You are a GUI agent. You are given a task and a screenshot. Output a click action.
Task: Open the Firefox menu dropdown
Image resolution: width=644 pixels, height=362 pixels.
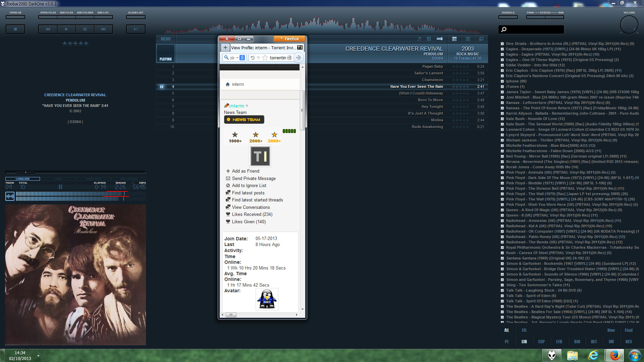pos(289,39)
